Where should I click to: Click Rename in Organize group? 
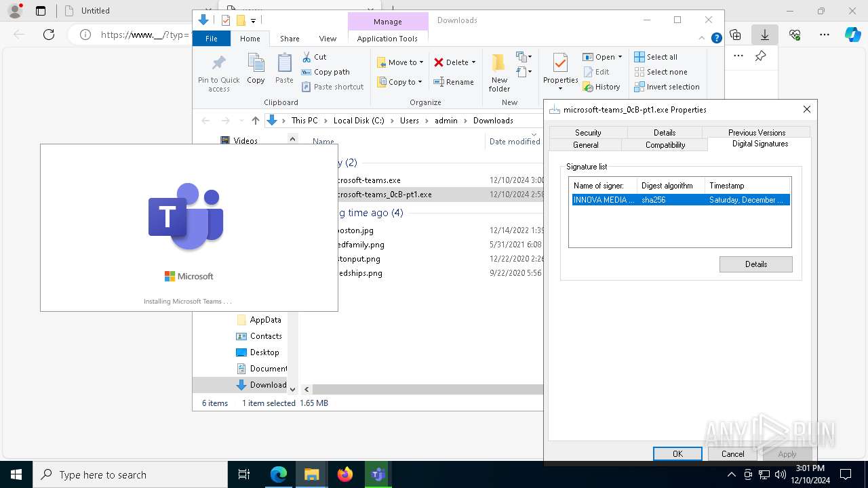pos(454,82)
